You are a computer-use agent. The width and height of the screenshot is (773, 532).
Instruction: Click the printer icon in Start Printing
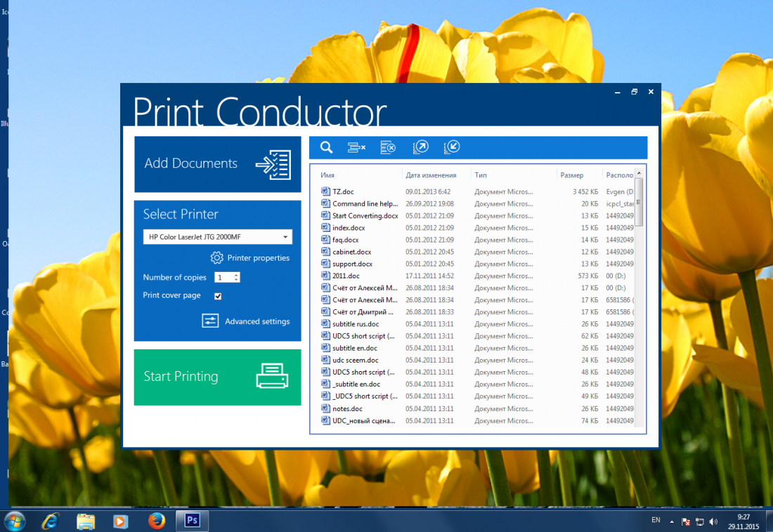pyautogui.click(x=272, y=376)
